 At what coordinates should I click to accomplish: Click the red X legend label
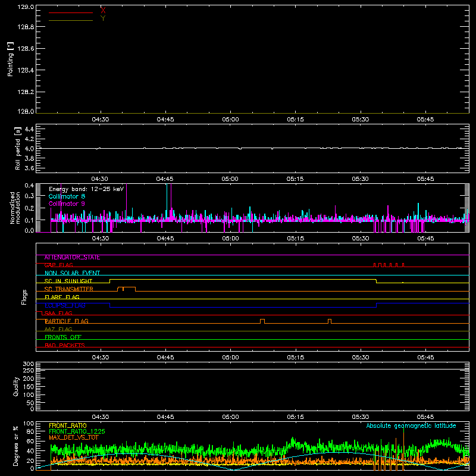click(103, 11)
